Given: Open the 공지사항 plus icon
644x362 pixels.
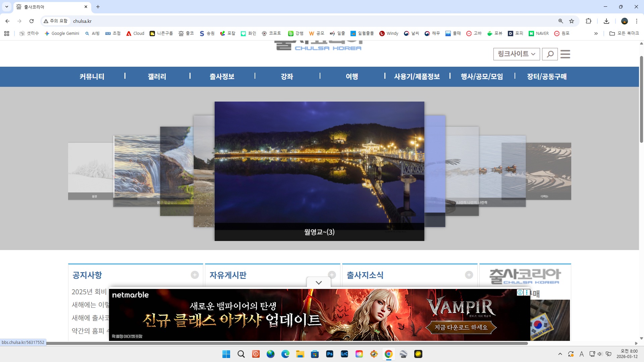Looking at the screenshot, I should [x=195, y=275].
